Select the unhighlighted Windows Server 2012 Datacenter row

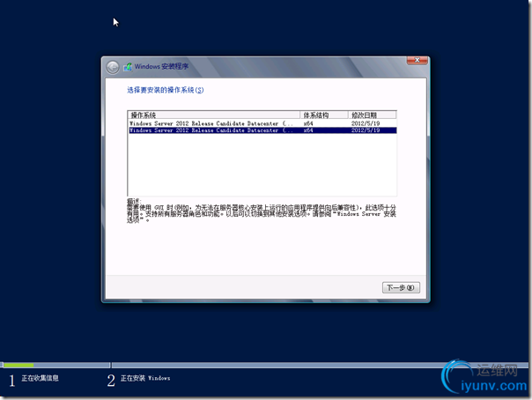[262, 123]
